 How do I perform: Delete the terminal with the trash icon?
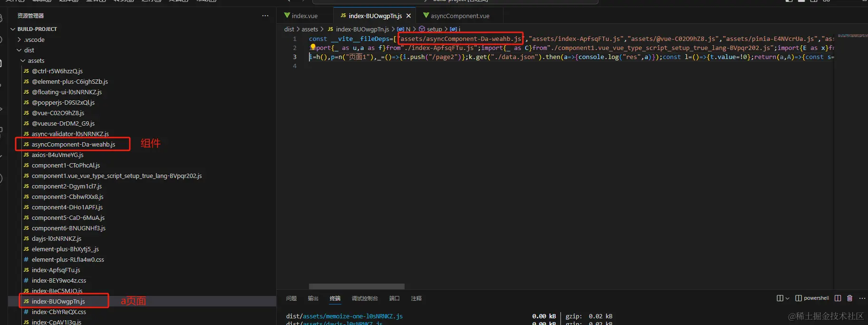point(849,298)
